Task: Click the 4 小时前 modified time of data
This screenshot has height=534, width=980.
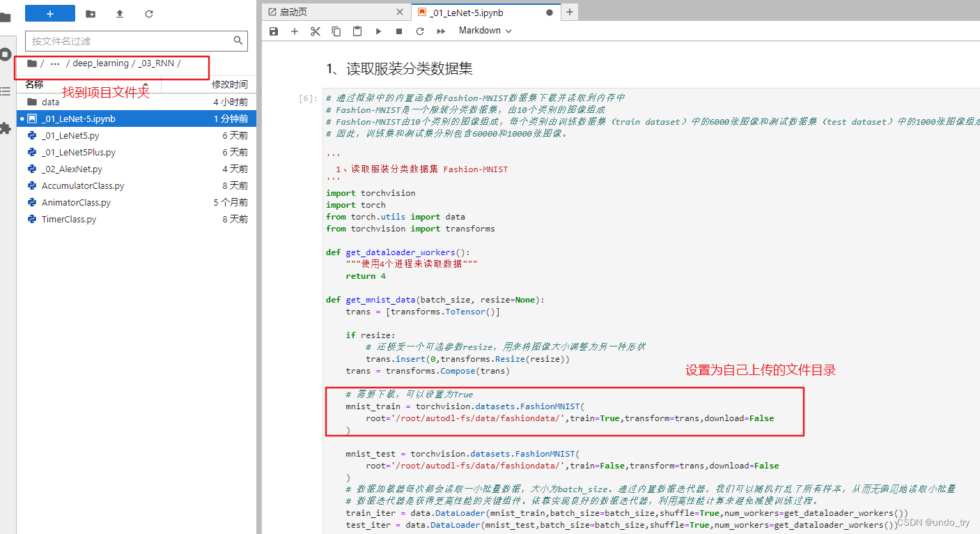Action: [231, 102]
